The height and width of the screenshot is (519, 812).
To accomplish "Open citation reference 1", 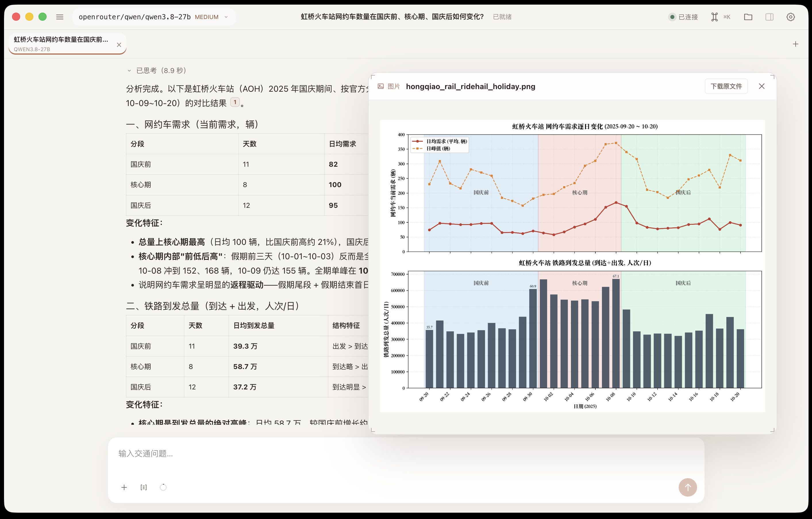I will (235, 102).
